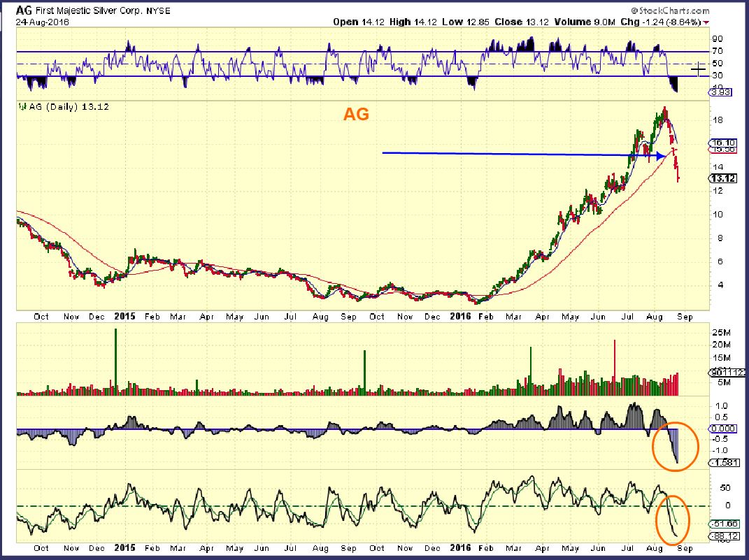This screenshot has width=749, height=560.
Task: Click the 12 label on the price scale
Action: pos(718,191)
